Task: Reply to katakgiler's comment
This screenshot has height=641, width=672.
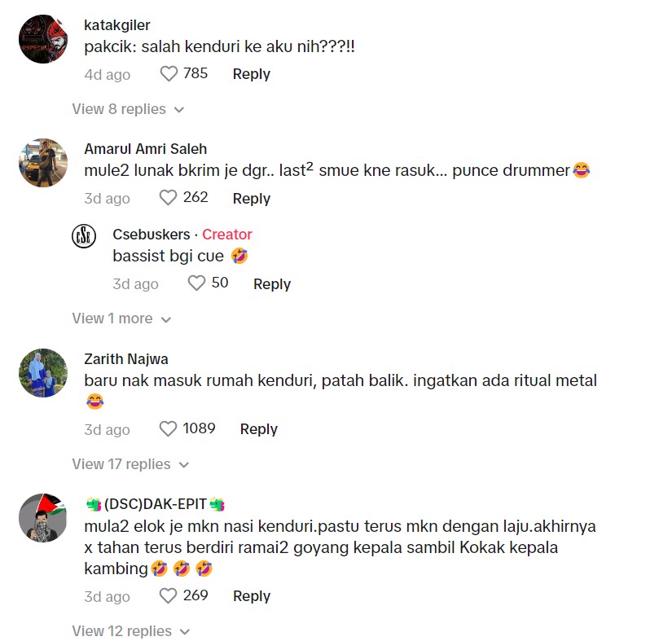Action: coord(252,74)
